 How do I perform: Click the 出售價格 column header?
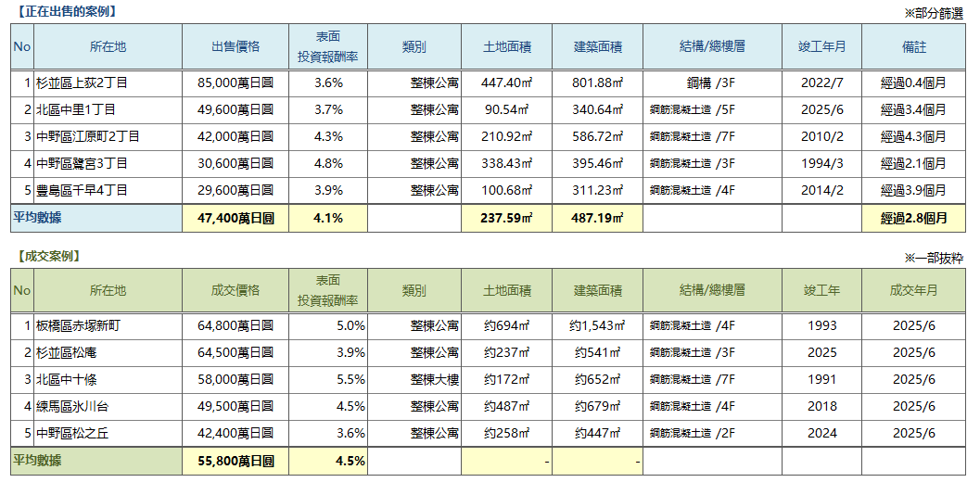(235, 46)
